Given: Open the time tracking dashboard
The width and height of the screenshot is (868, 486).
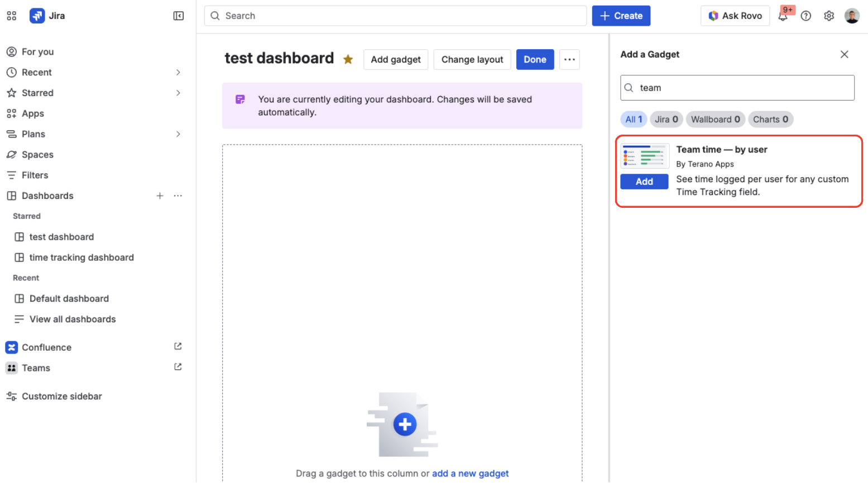Looking at the screenshot, I should tap(81, 257).
